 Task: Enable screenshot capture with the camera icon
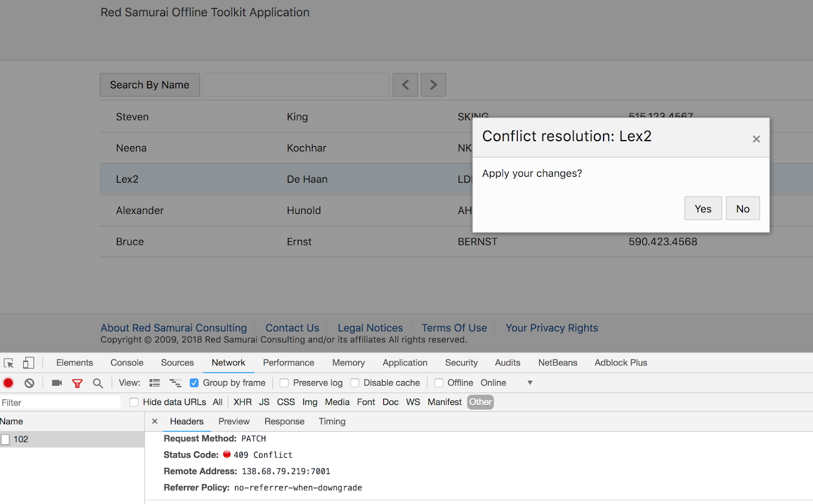click(x=56, y=383)
